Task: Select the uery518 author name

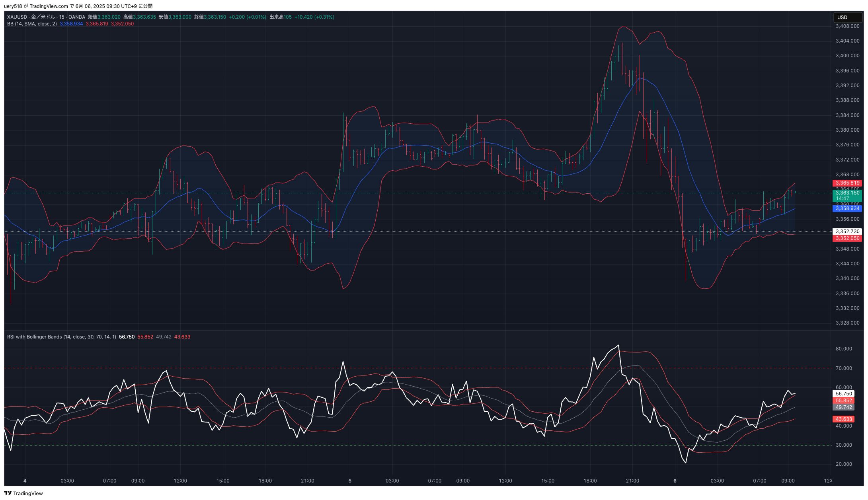Action: [x=13, y=6]
